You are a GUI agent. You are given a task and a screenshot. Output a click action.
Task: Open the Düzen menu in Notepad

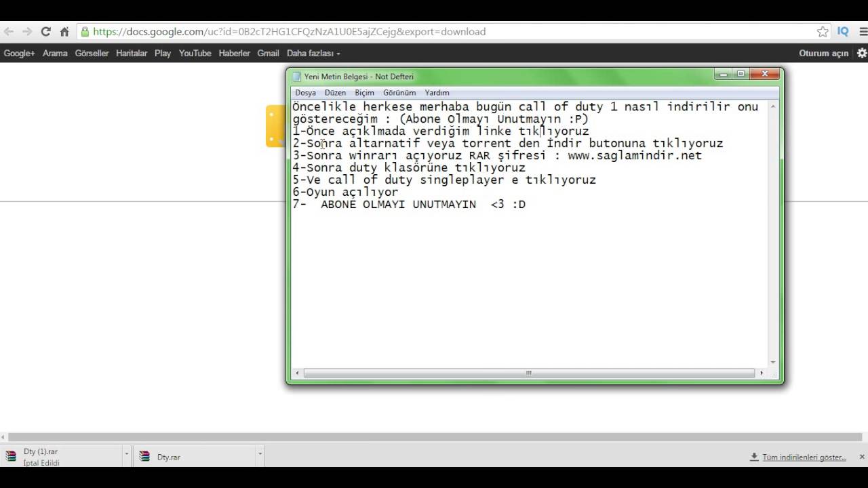coord(335,93)
